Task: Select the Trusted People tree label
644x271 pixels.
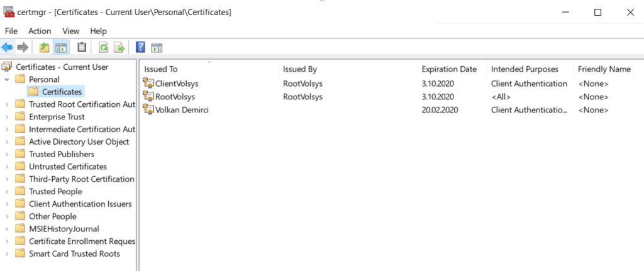Action: pos(55,191)
